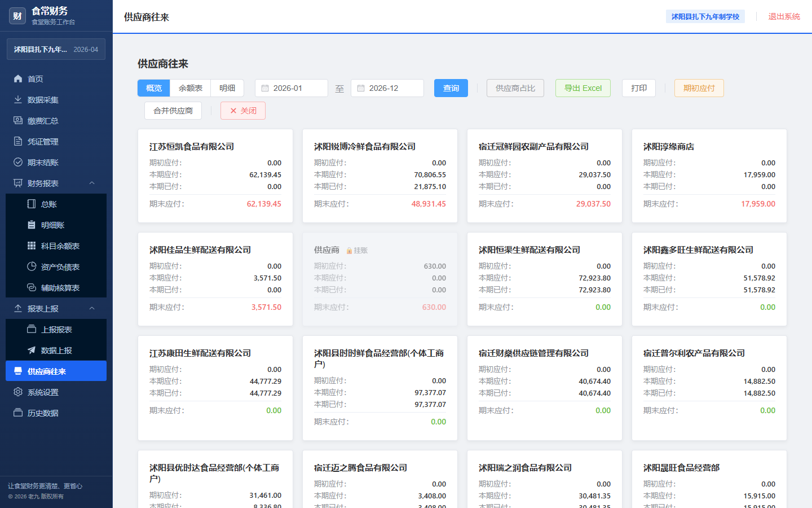
Task: Open the 江苏康田生鲜配送有限公司 card
Action: (215, 388)
